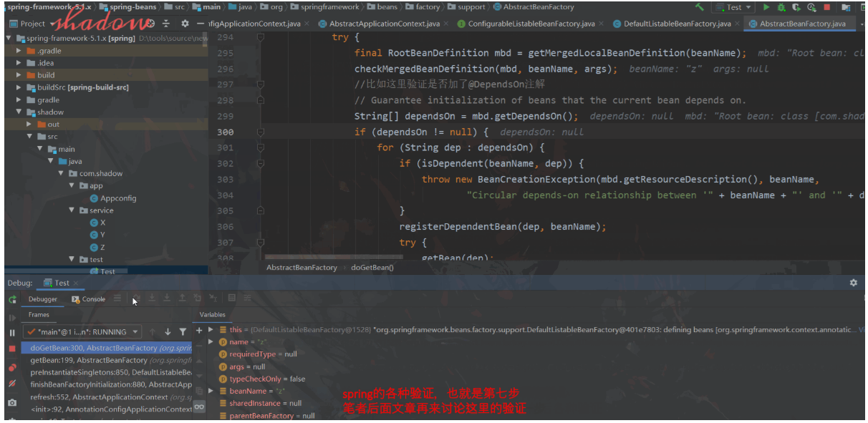Screen dimensions: 868x423
Task: Click AbstractBeanFactory in editor breadcrumb
Action: pyautogui.click(x=302, y=268)
